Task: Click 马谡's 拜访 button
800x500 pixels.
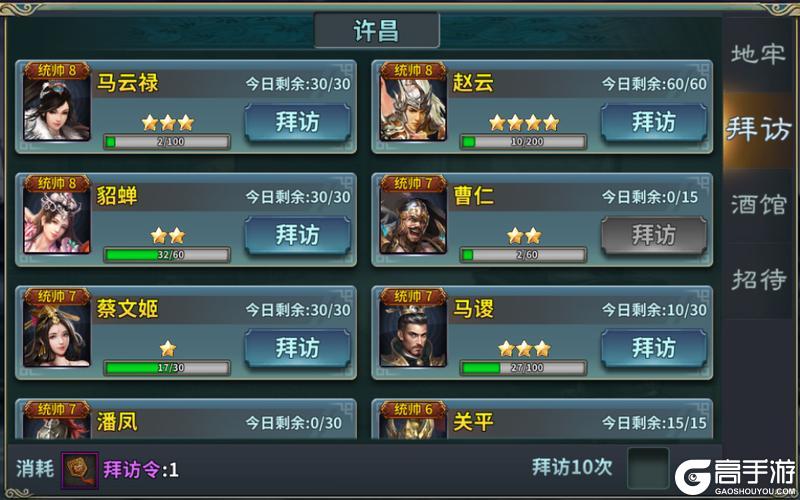Action: pos(654,348)
